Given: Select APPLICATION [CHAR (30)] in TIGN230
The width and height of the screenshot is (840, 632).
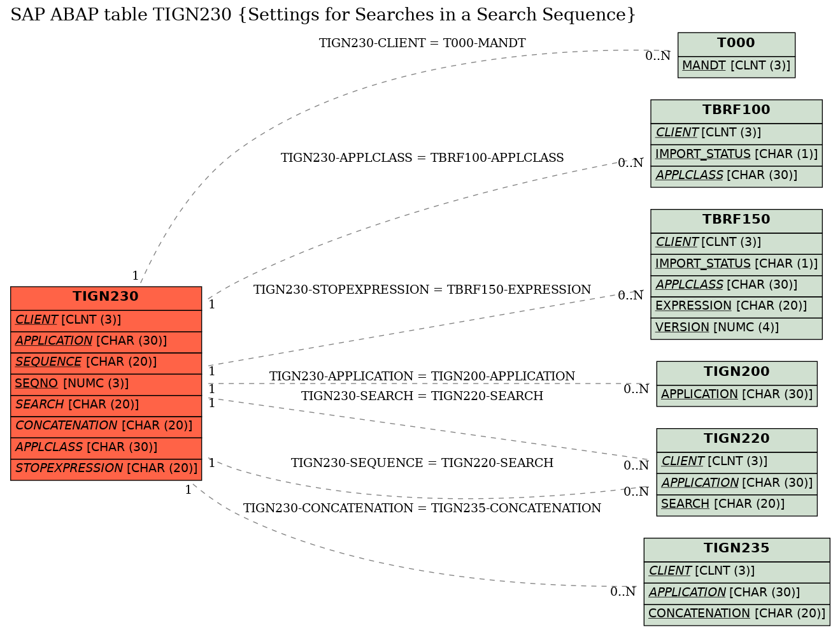Looking at the screenshot, I should pyautogui.click(x=106, y=341).
